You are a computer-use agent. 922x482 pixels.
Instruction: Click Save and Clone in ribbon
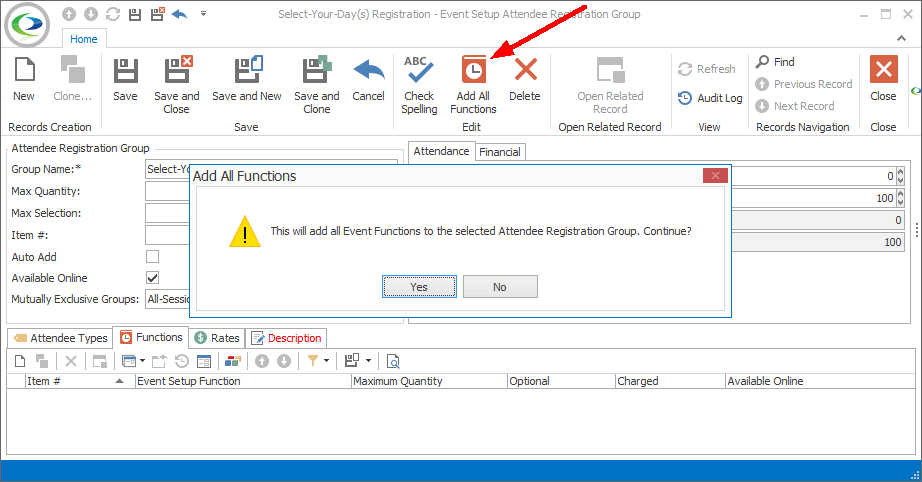click(x=317, y=85)
